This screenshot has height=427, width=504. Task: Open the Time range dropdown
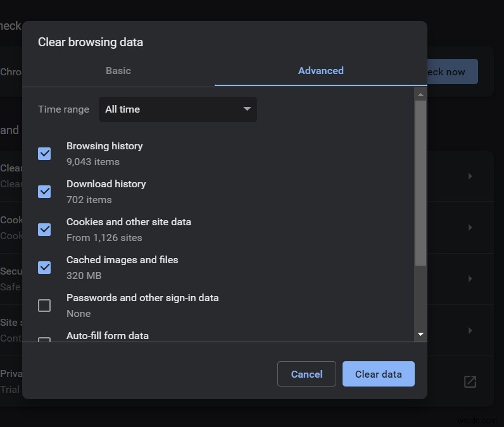(177, 109)
